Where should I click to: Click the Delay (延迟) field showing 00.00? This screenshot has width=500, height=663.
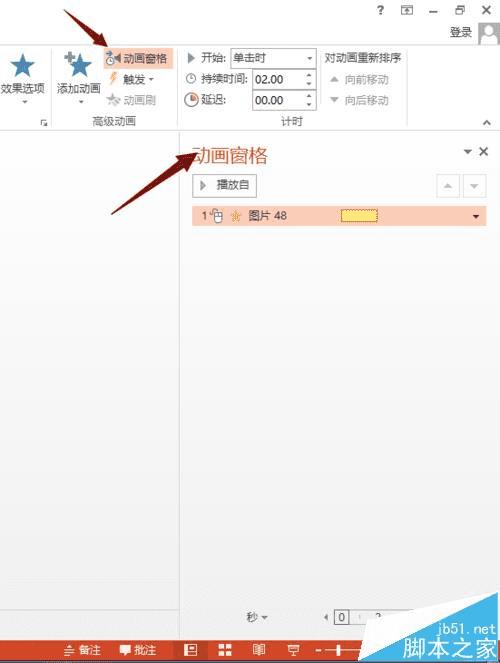278,101
